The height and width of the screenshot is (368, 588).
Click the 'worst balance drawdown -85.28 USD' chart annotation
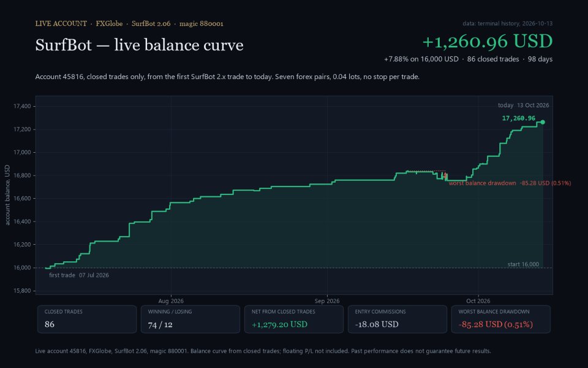tap(510, 183)
